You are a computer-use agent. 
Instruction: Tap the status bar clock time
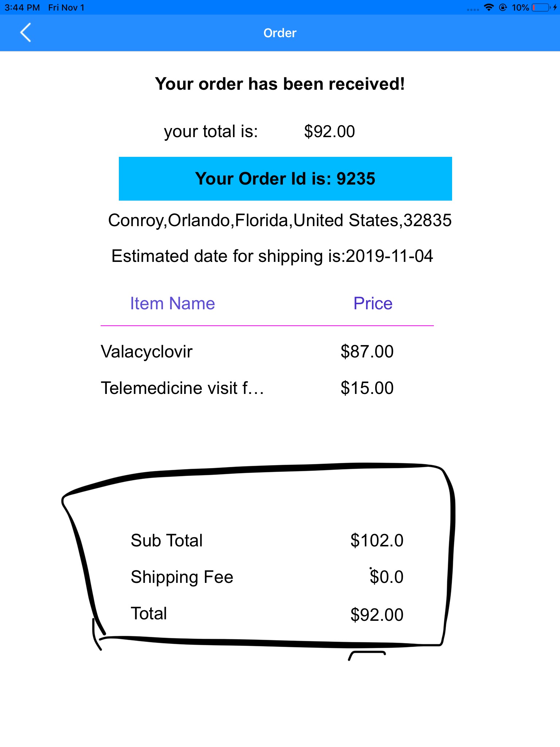pyautogui.click(x=22, y=7)
